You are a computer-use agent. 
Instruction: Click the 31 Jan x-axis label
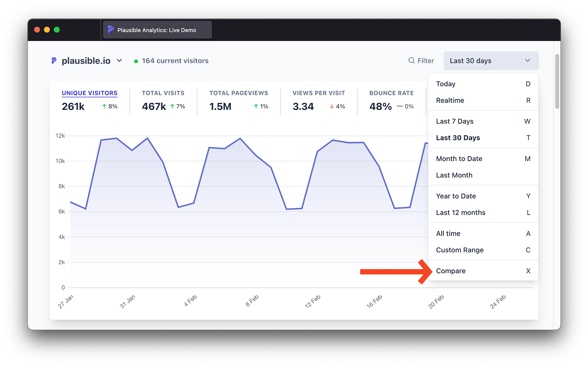[x=128, y=301]
